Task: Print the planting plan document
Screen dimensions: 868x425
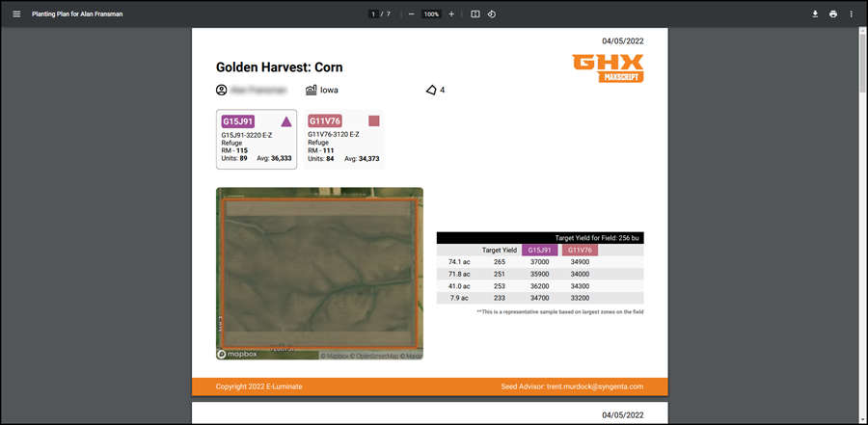Action: (833, 13)
